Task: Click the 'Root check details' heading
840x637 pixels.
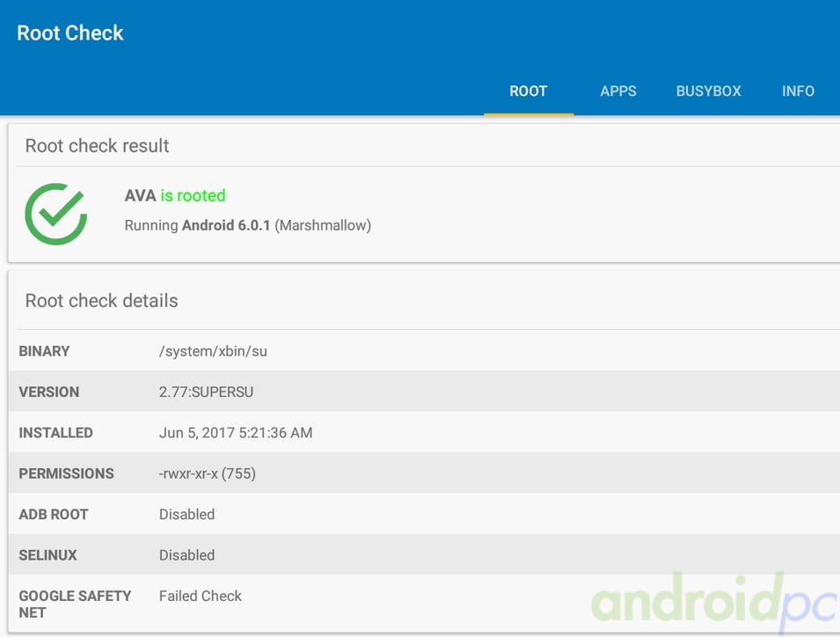Action: (x=101, y=301)
